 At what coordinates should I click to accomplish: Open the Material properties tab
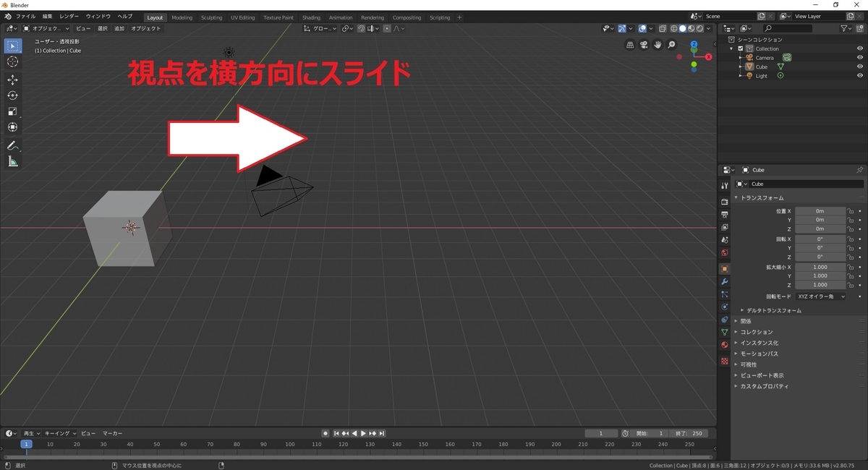pyautogui.click(x=724, y=345)
